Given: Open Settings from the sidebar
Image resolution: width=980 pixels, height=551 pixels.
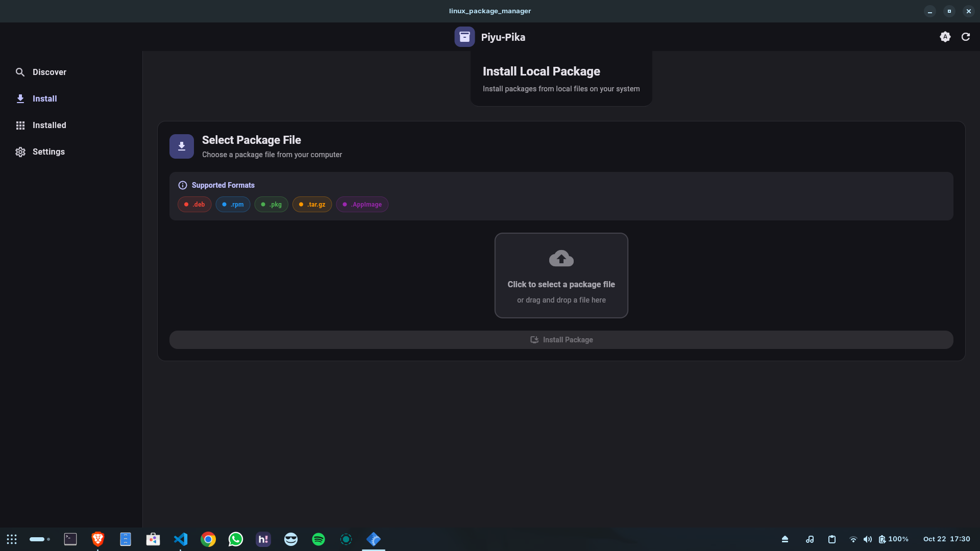Looking at the screenshot, I should (48, 152).
